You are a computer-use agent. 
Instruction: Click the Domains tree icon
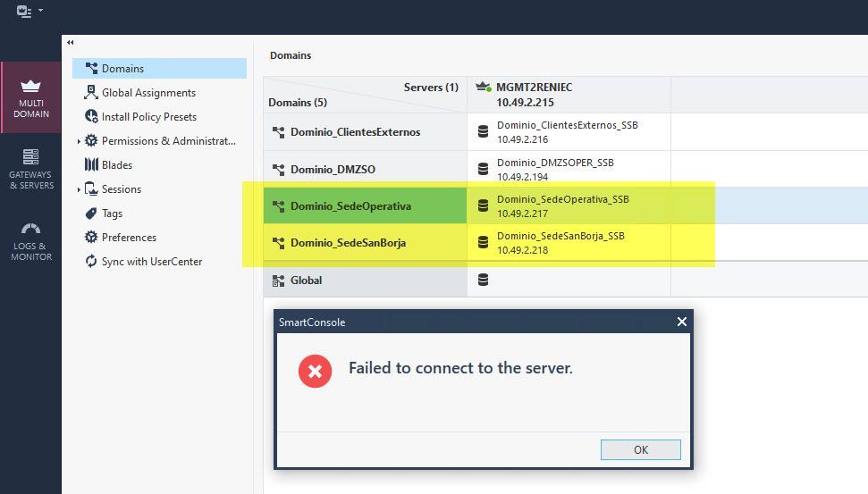point(91,68)
